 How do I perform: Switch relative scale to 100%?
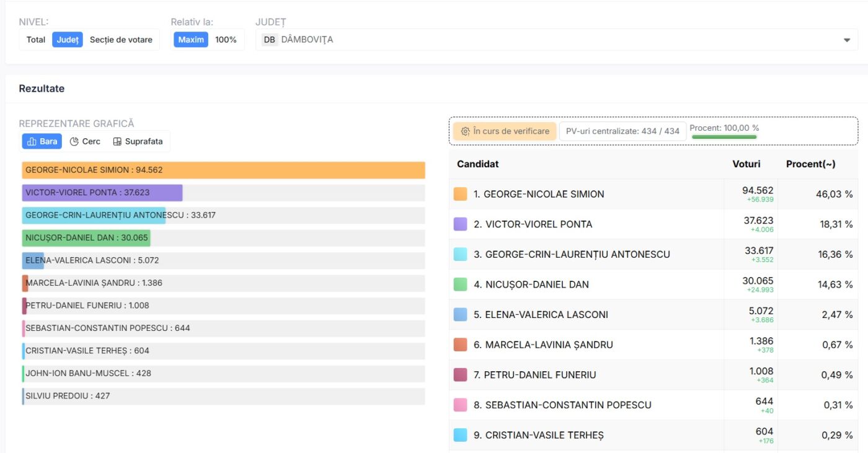click(226, 40)
